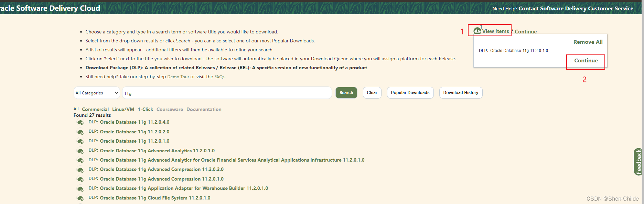644x204 pixels.
Task: Click the cloud download icon beside View Items
Action: tap(477, 31)
